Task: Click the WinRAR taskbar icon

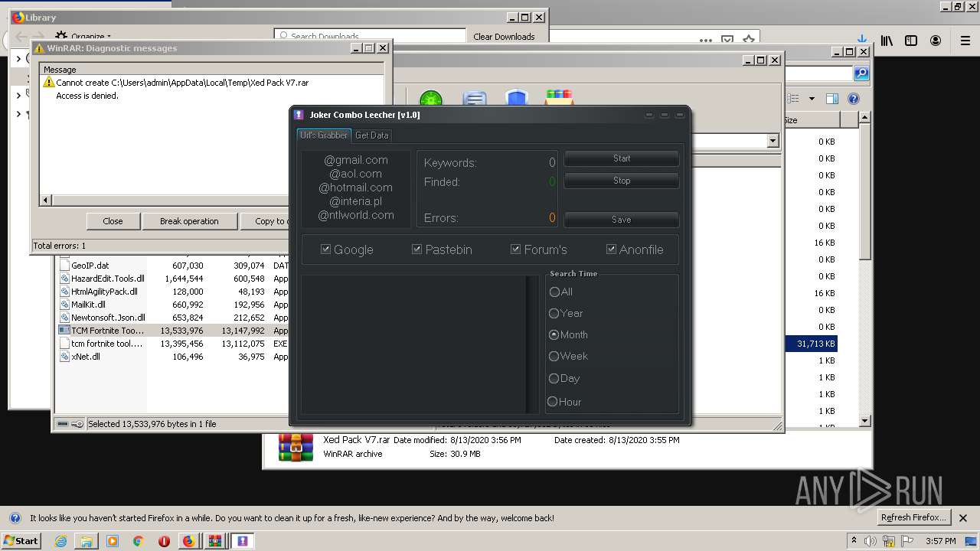Action: coord(215,541)
